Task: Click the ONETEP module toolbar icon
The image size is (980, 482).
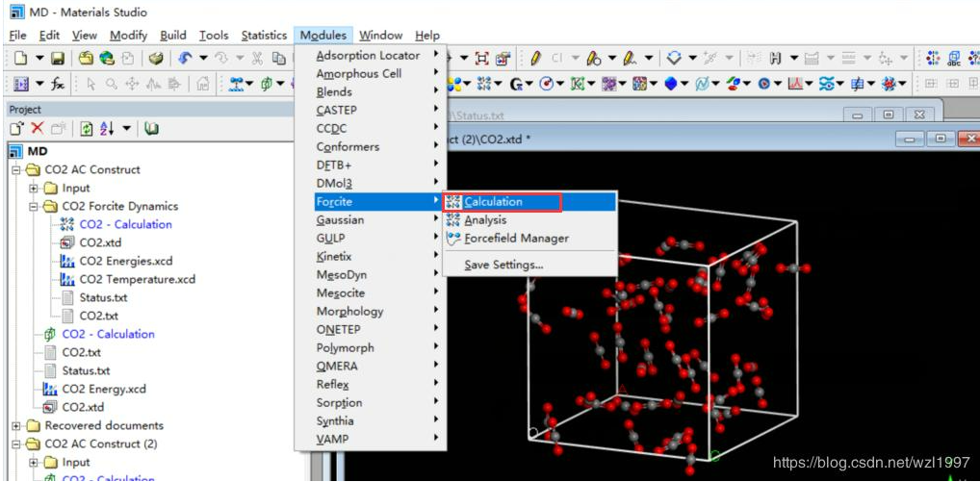Action: point(701,84)
